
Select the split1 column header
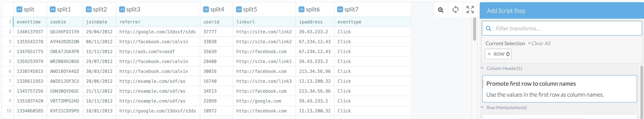(64, 10)
